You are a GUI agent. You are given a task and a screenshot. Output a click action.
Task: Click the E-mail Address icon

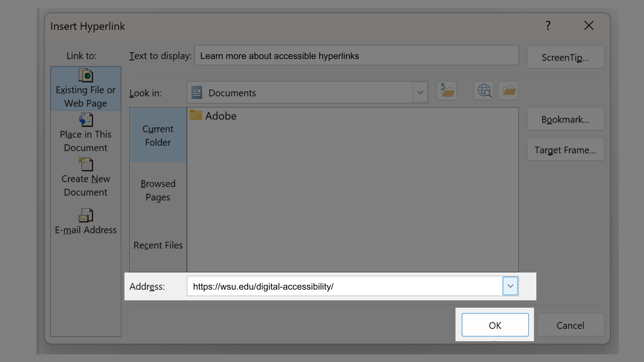point(86,215)
